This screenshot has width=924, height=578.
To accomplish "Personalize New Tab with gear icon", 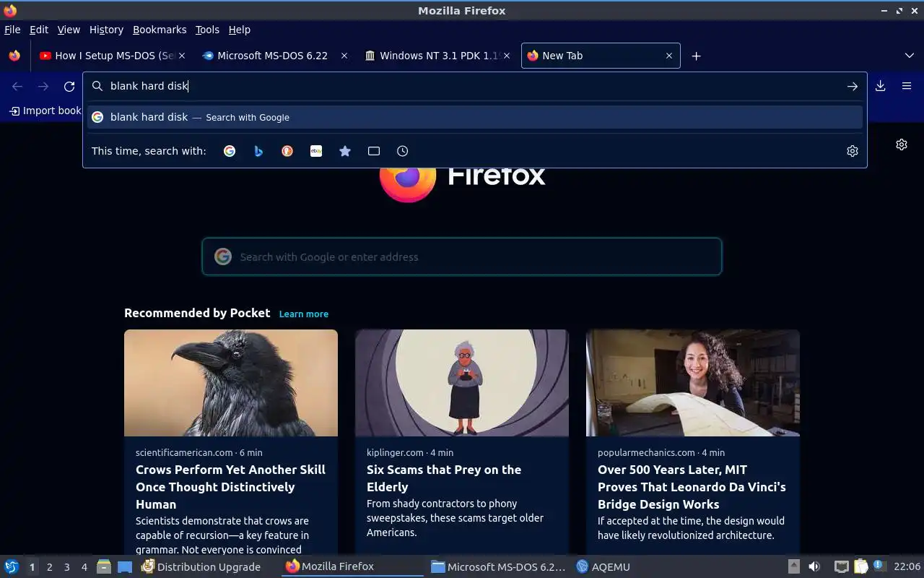I will (902, 144).
